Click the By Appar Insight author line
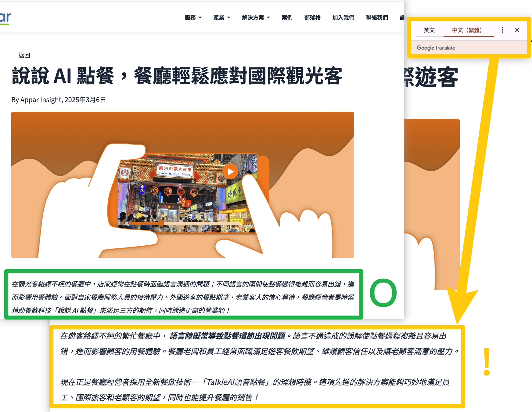The image size is (532, 412). click(59, 100)
